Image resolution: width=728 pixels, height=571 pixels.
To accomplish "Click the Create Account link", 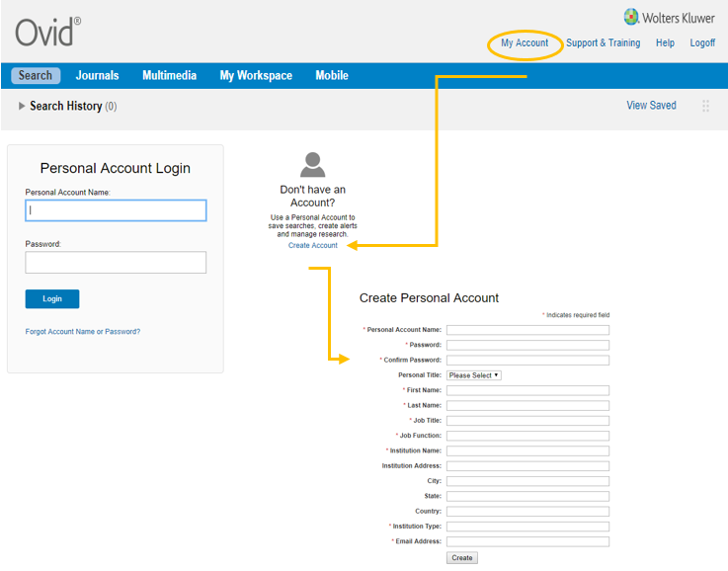I will click(312, 245).
